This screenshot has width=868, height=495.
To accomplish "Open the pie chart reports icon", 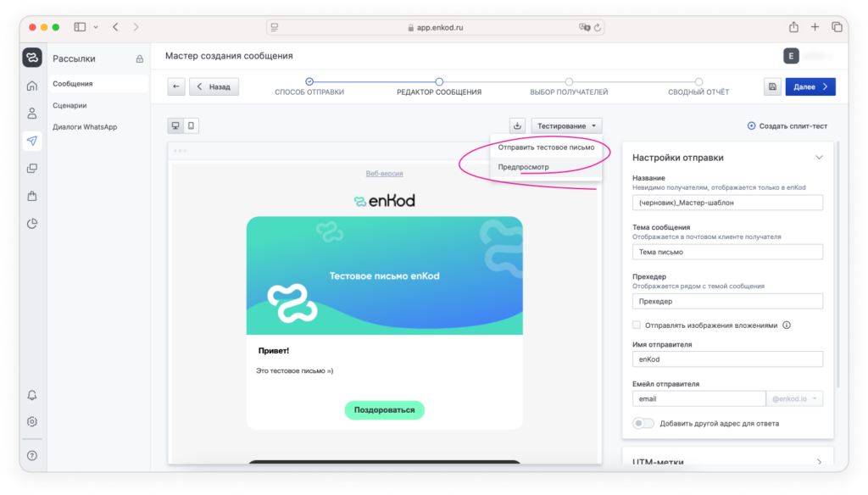I will 32,223.
